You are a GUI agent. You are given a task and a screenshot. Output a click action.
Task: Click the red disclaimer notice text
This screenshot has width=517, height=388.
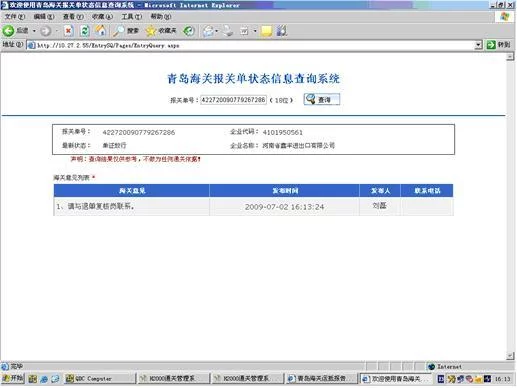click(135, 159)
